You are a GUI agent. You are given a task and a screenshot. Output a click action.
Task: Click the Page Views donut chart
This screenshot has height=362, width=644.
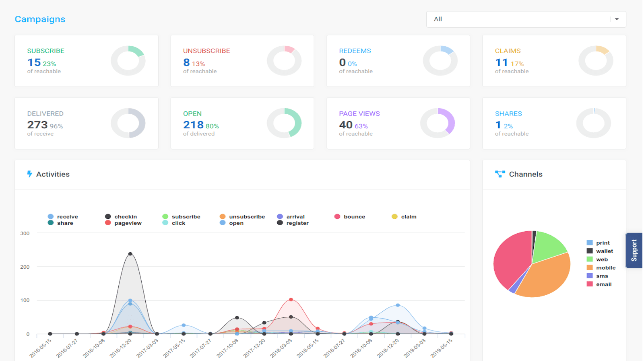pos(438,123)
